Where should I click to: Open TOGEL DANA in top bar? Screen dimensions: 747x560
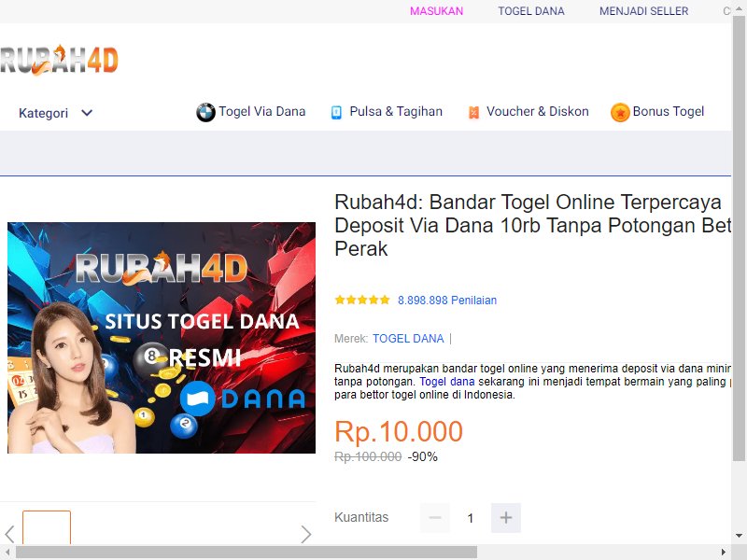[531, 11]
